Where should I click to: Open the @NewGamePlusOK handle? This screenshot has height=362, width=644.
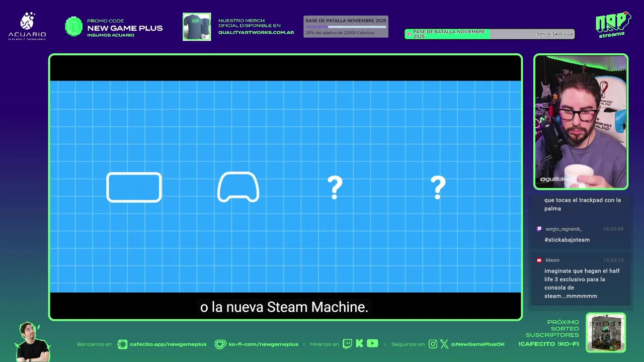[x=477, y=344]
